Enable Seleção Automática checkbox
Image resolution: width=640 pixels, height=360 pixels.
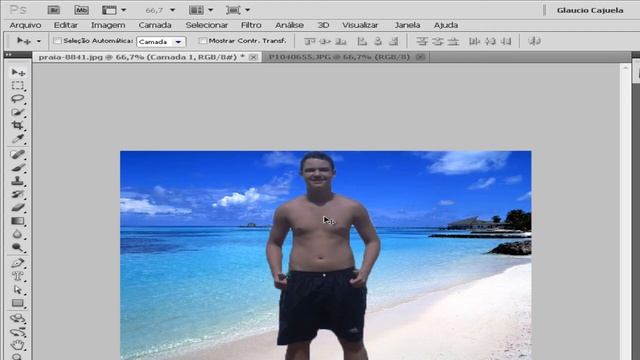point(58,41)
